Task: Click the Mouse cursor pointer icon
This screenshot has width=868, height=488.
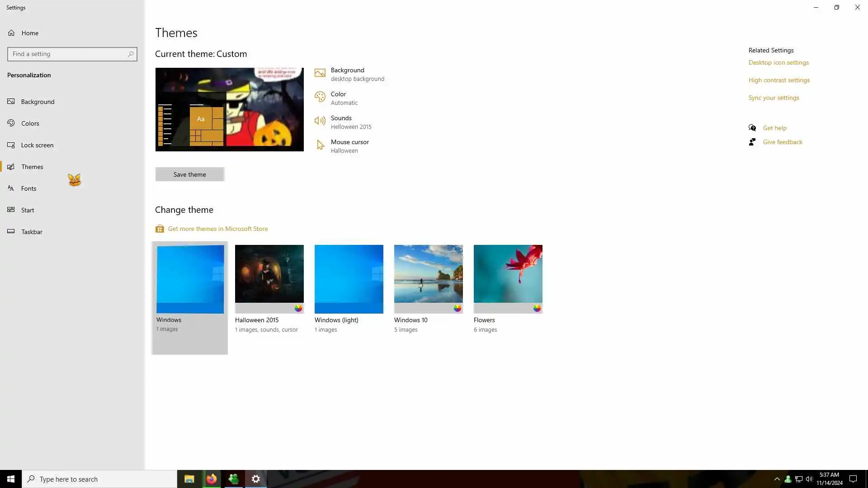Action: tap(320, 145)
